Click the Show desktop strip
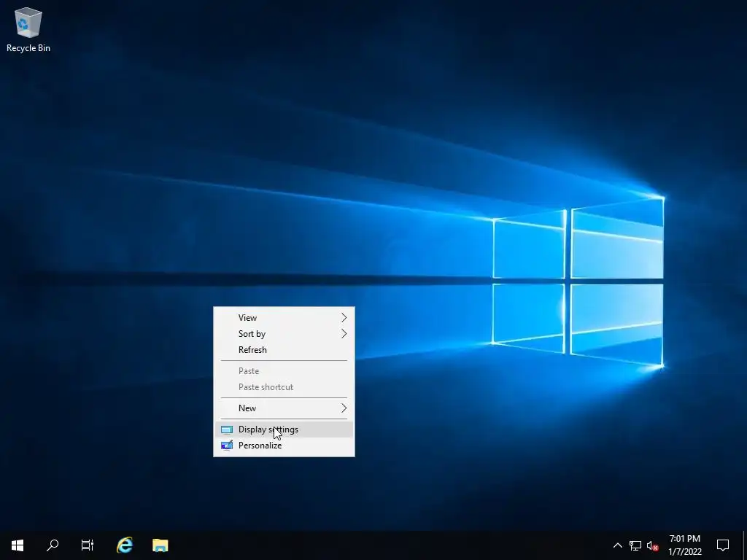The image size is (747, 560). coord(745,545)
